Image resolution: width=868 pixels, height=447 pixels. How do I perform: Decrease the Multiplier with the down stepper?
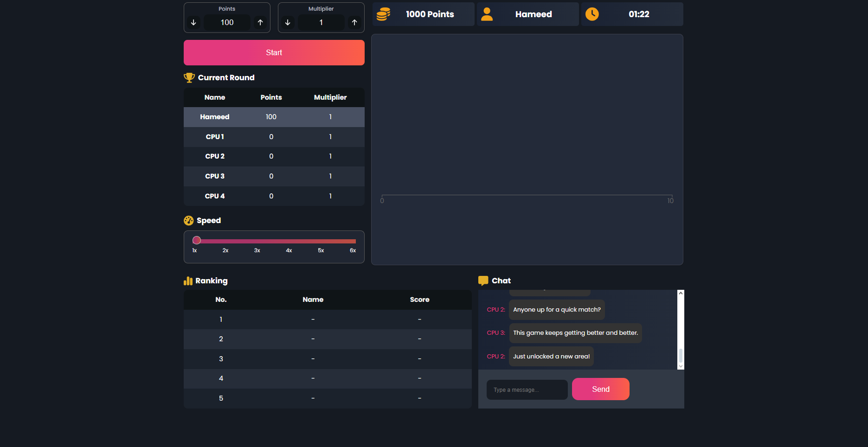pos(288,22)
